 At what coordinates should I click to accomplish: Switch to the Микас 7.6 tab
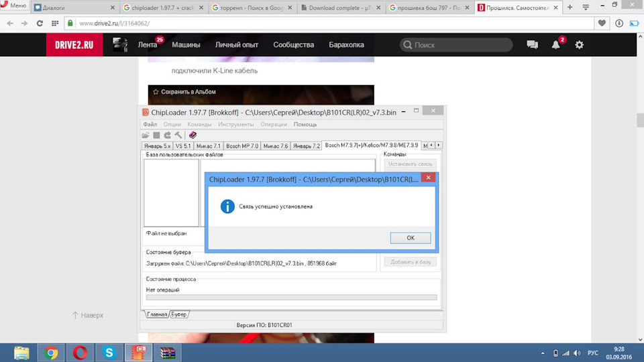(x=275, y=146)
